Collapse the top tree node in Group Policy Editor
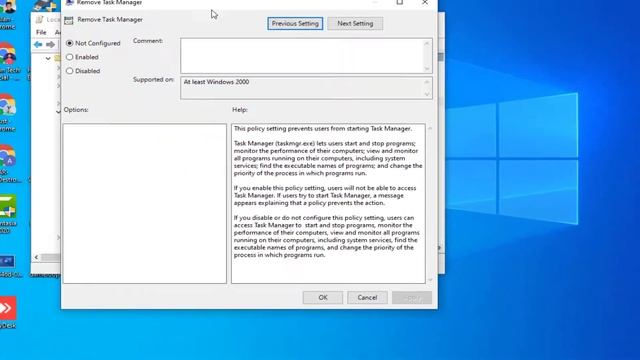The image size is (640, 360). click(x=48, y=58)
